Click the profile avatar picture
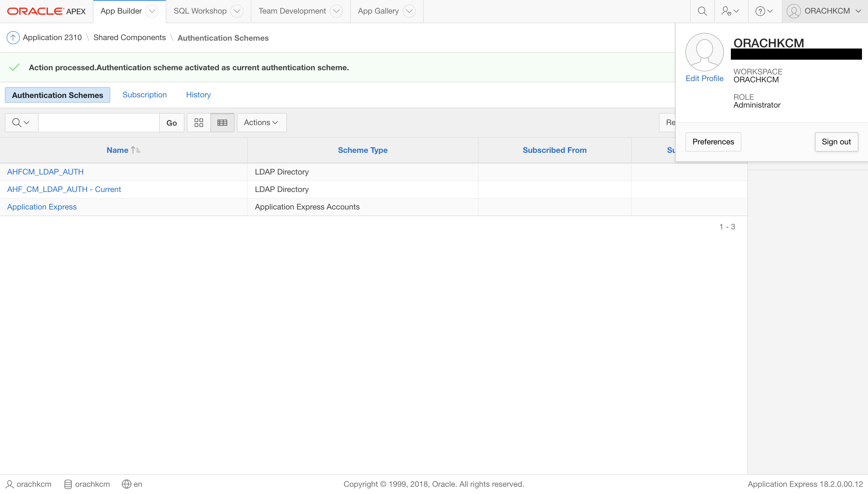Screen dimensions: 868x494 click(704, 52)
